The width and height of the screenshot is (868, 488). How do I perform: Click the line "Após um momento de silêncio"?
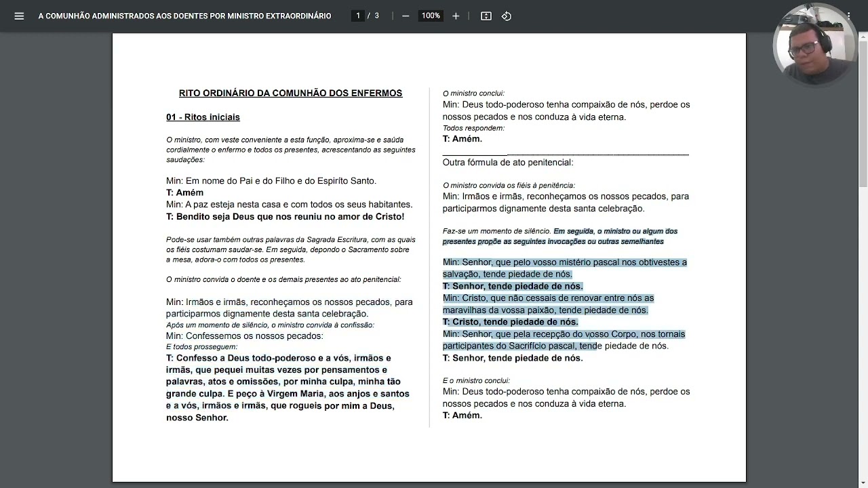pos(270,325)
